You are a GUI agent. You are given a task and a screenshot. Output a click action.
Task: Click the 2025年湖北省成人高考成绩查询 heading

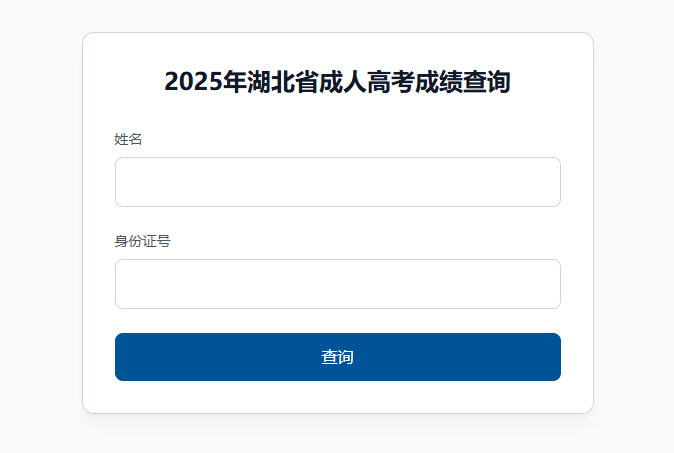pyautogui.click(x=337, y=82)
